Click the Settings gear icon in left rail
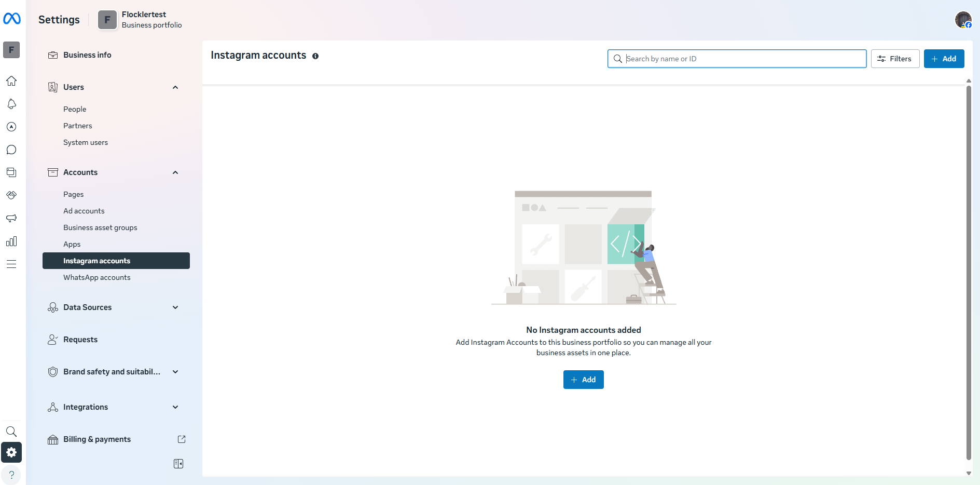The height and width of the screenshot is (485, 980). point(11,452)
